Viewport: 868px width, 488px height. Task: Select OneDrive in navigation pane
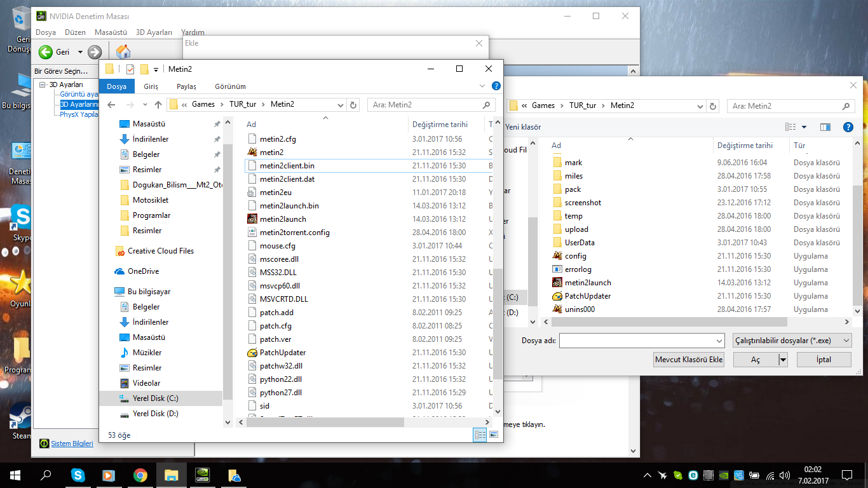[143, 271]
